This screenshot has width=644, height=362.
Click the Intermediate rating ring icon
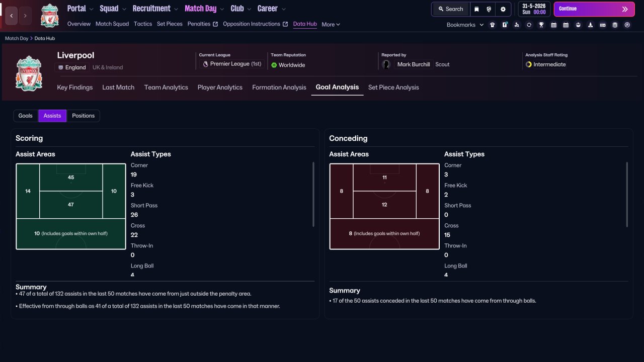[529, 64]
